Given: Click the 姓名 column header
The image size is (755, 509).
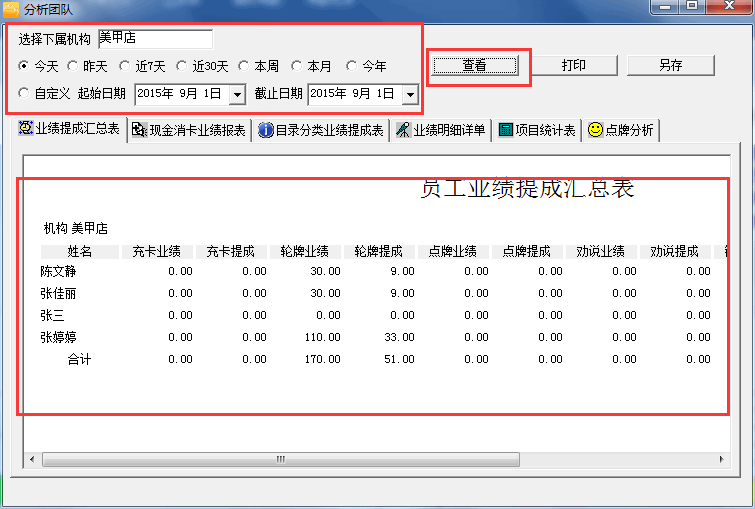Looking at the screenshot, I should pos(80,251).
